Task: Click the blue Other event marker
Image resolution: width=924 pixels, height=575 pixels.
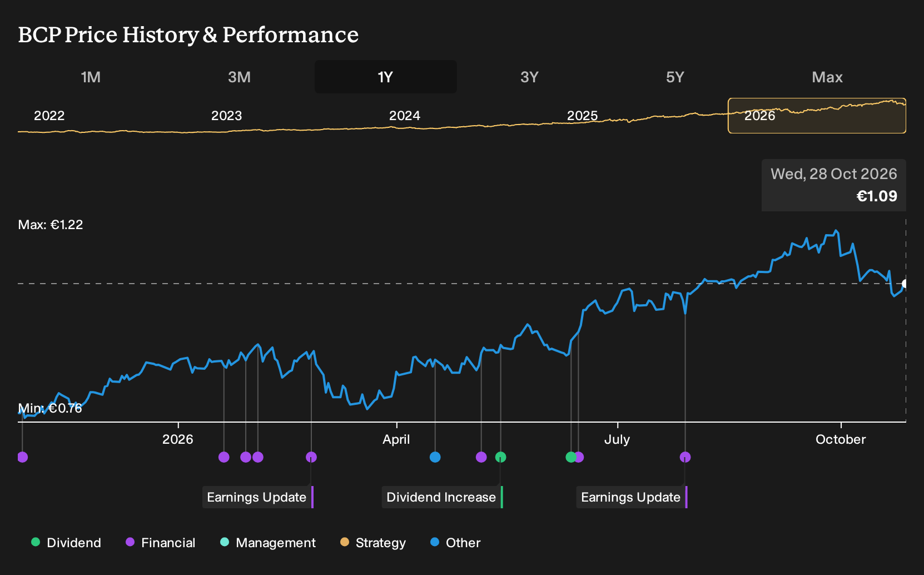Action: coord(435,457)
